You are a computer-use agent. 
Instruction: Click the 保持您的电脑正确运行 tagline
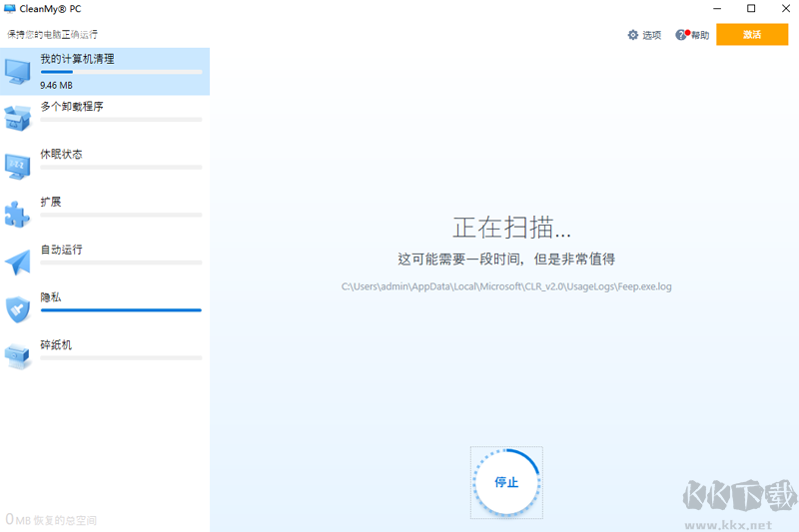(52, 35)
